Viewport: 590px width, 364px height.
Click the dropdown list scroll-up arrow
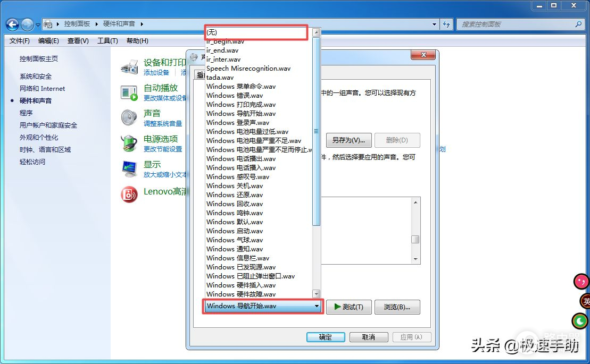pos(317,32)
